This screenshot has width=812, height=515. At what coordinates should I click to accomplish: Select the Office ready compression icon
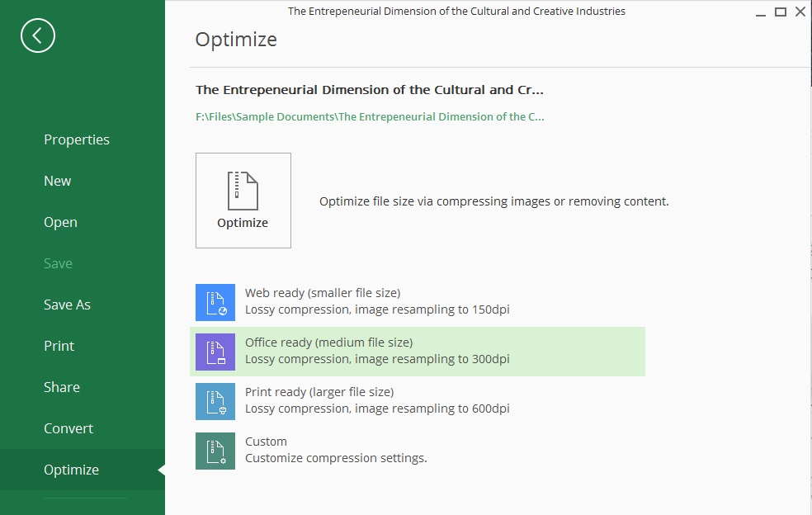coord(215,352)
